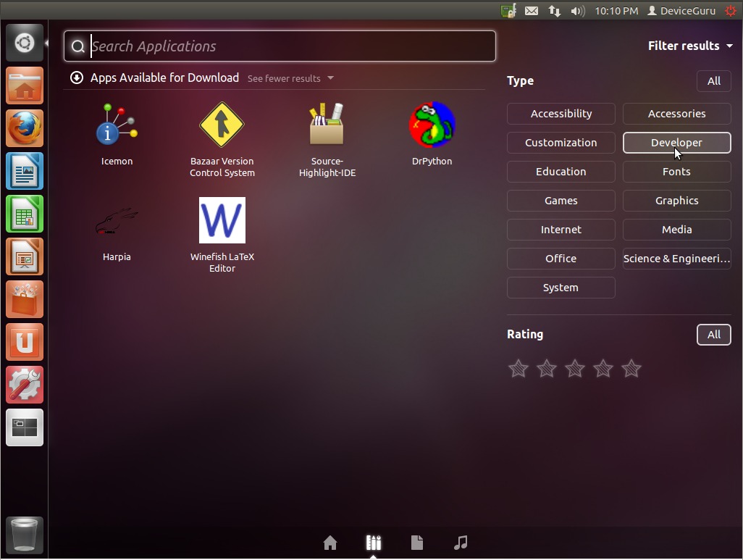The width and height of the screenshot is (743, 560).
Task: Toggle the Internet type filter
Action: [561, 230]
